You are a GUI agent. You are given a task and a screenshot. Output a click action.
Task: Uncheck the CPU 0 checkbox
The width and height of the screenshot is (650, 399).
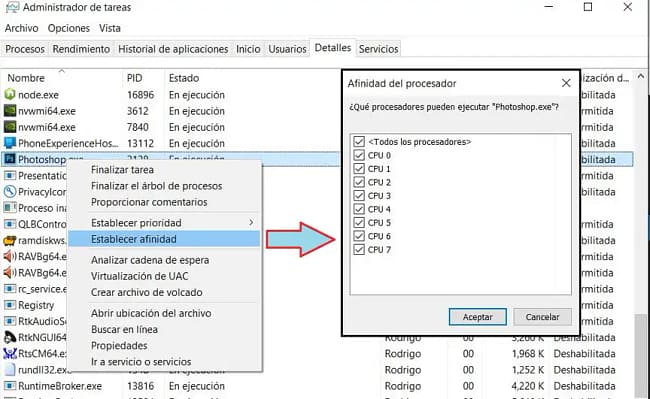(359, 155)
